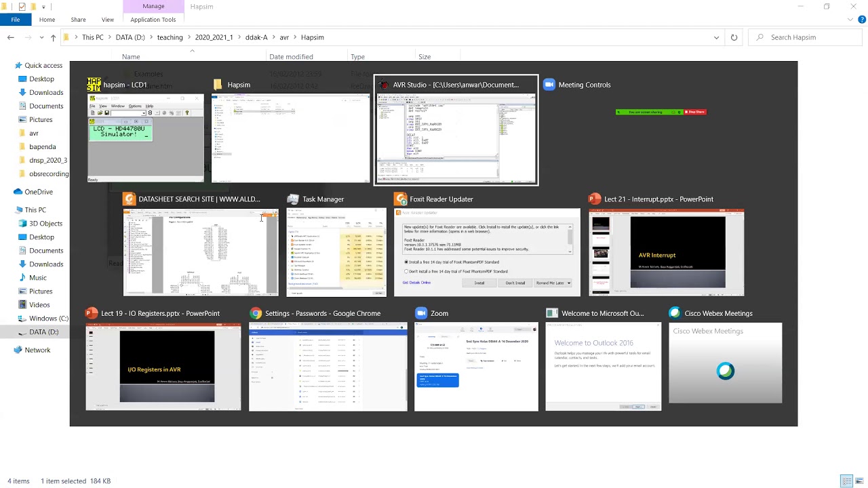Switch to Details view icon in status bar
The height and width of the screenshot is (488, 868).
(846, 481)
